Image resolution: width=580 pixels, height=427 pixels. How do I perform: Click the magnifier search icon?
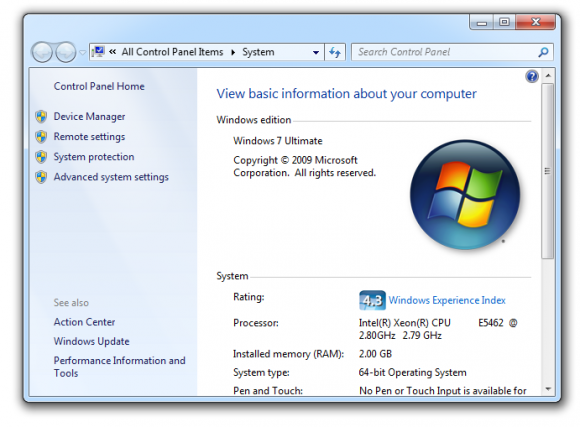click(x=543, y=52)
